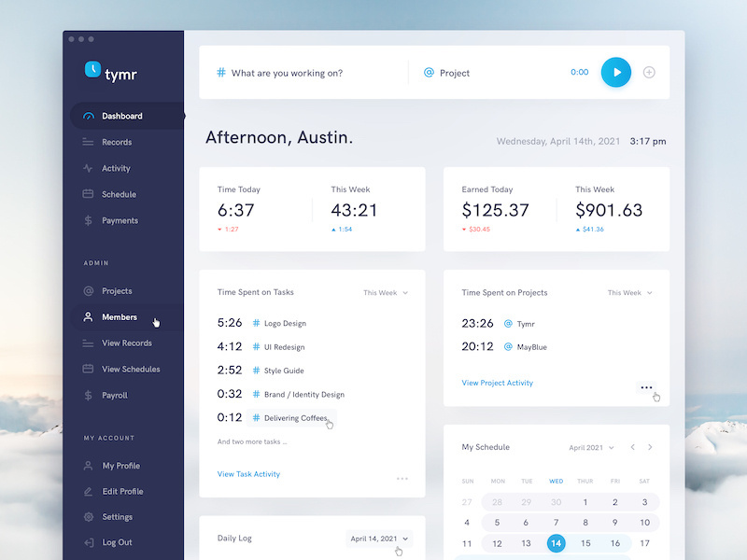Open the Daily Log April 14, 2021 dropdown

[379, 539]
